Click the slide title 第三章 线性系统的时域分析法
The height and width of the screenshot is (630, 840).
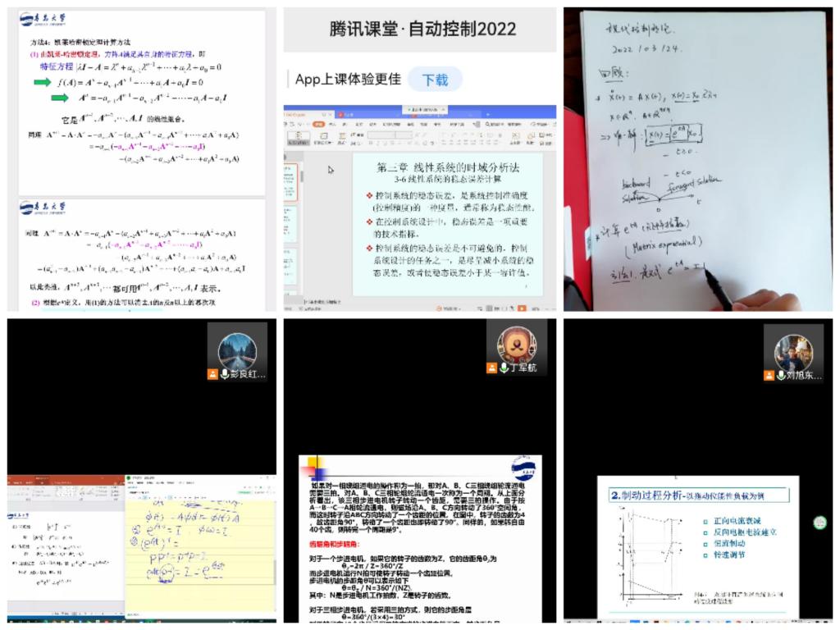point(448,167)
